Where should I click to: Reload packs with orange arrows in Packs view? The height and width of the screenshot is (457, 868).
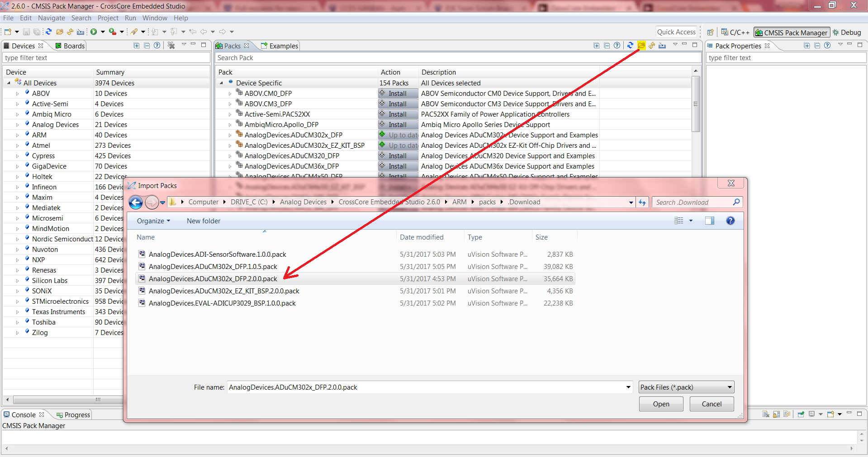(x=652, y=45)
